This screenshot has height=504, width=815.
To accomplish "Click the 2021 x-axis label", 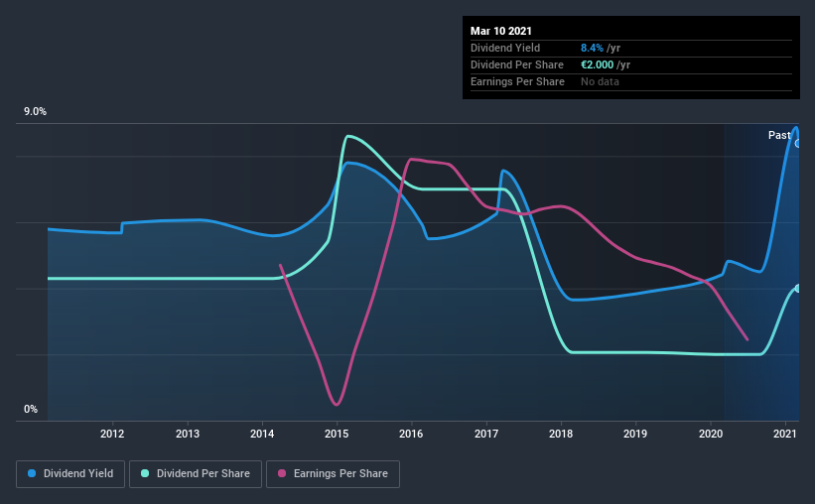I will pos(785,434).
